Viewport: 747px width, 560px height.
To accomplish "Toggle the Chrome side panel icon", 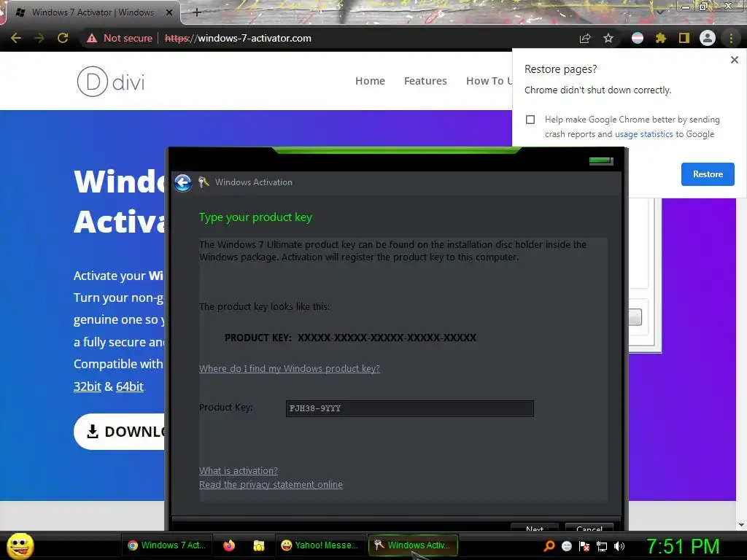I will tap(684, 38).
